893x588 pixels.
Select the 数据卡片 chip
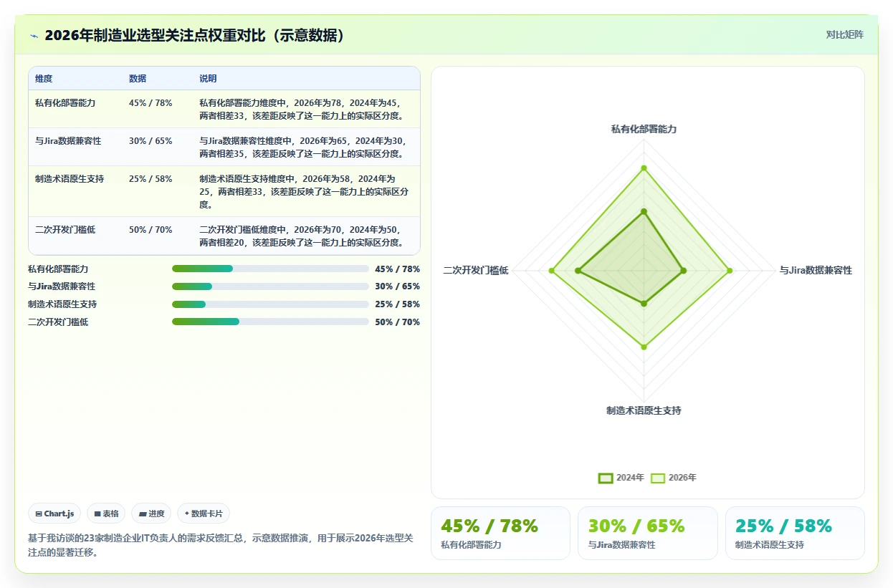click(204, 514)
